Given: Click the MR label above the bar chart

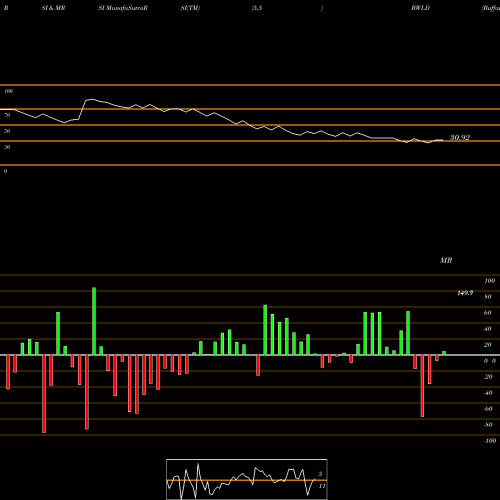Looking at the screenshot, I should (x=446, y=260).
